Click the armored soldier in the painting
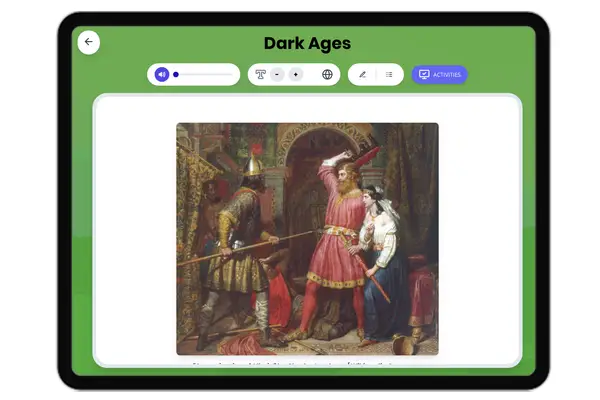Viewport: 600px width, 400px height. tap(240, 240)
